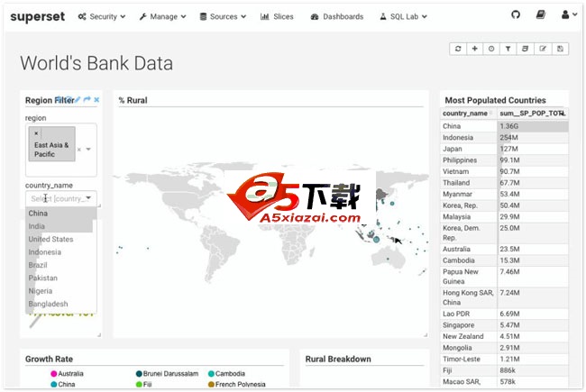Open the Sources menu

[223, 16]
